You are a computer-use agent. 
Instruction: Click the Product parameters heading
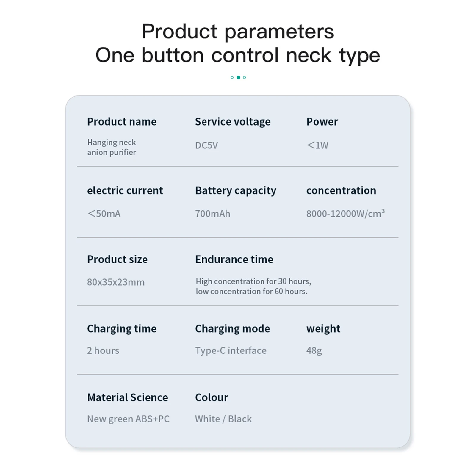(238, 32)
